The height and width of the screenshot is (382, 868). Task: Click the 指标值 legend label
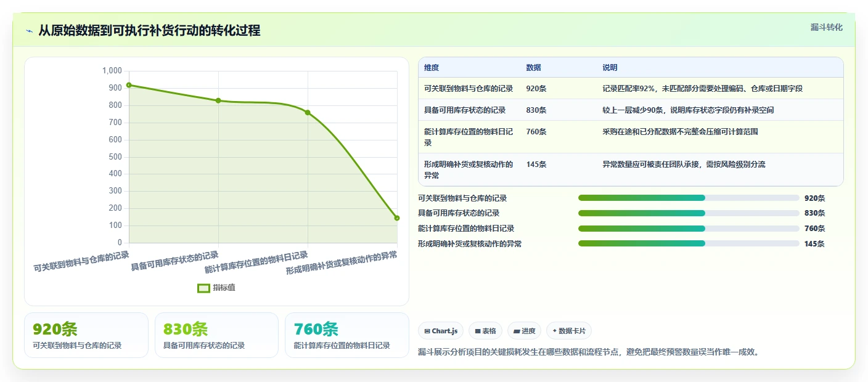[x=224, y=288]
